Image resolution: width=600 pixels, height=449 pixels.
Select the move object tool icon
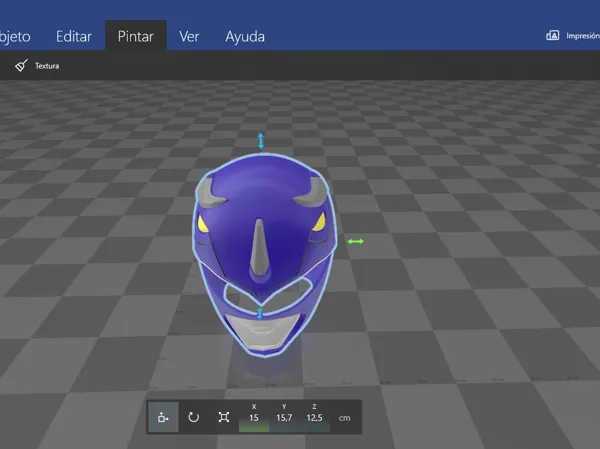tap(163, 417)
